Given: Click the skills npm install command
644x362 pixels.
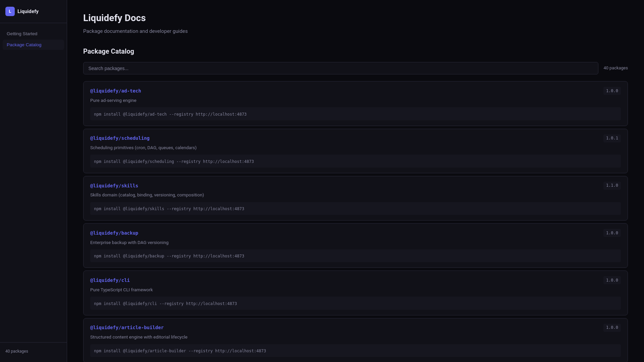Looking at the screenshot, I should coord(169,209).
